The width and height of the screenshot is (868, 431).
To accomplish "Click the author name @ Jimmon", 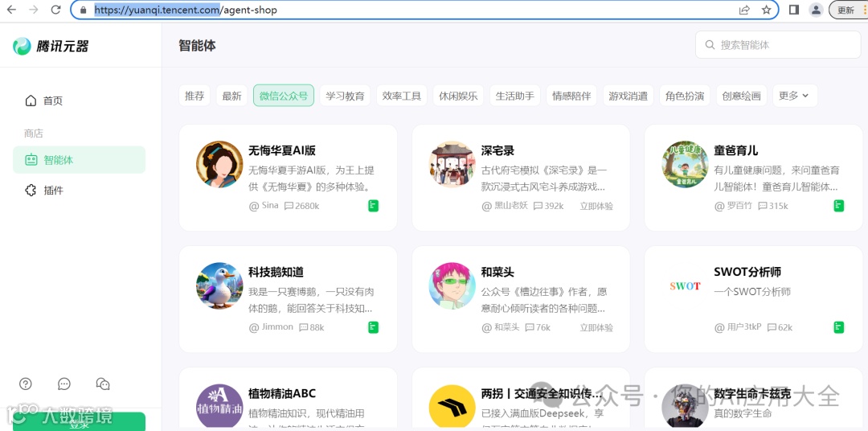I will pyautogui.click(x=272, y=326).
